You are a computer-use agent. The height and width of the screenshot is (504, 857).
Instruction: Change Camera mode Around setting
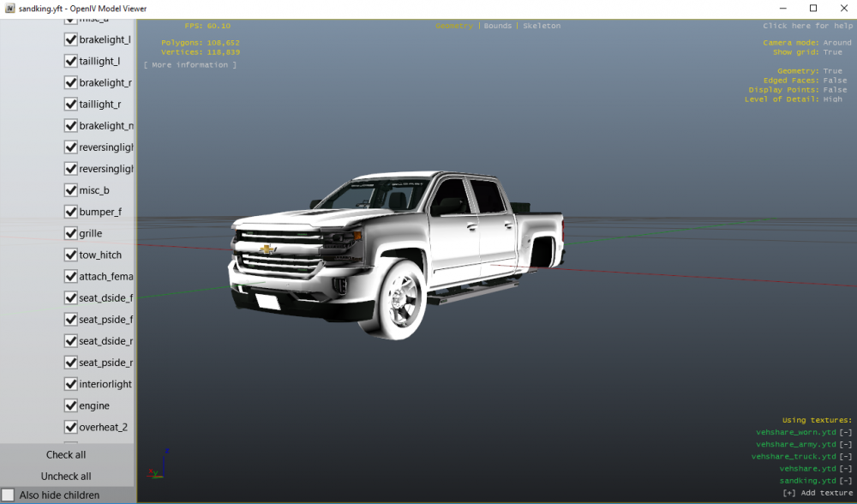pyautogui.click(x=837, y=43)
